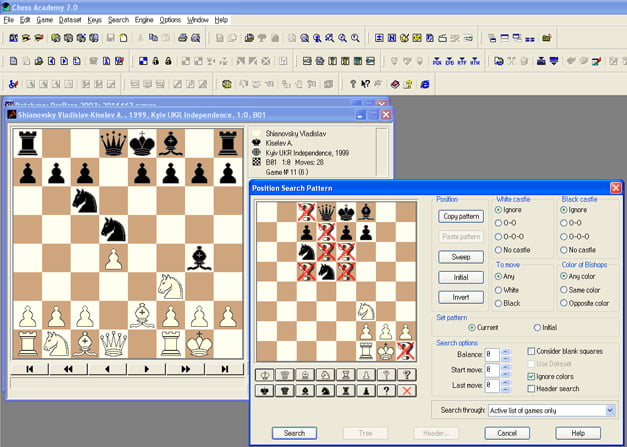Click the EPD export toolbar icon
The height and width of the screenshot is (447, 627).
point(449,61)
